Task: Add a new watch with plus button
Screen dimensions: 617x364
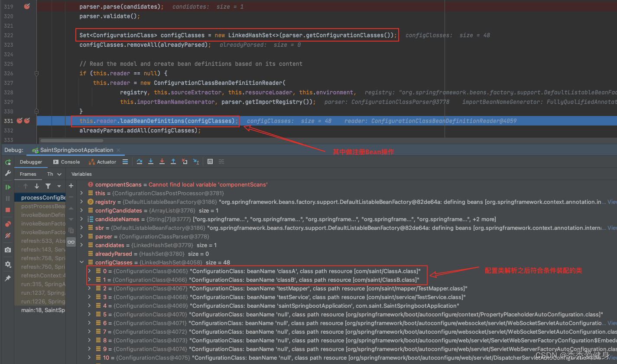Action: (71, 186)
